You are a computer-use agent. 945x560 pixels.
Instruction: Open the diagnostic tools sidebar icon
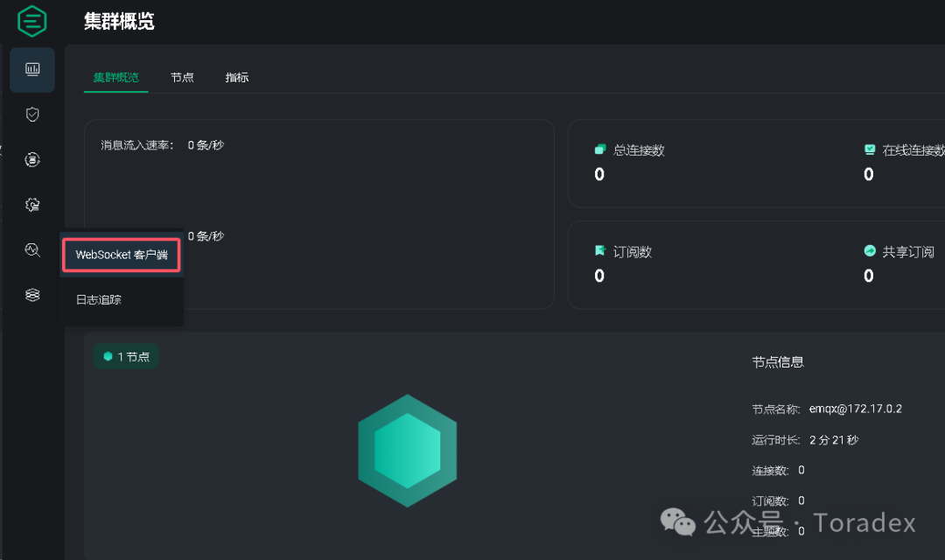pos(32,250)
